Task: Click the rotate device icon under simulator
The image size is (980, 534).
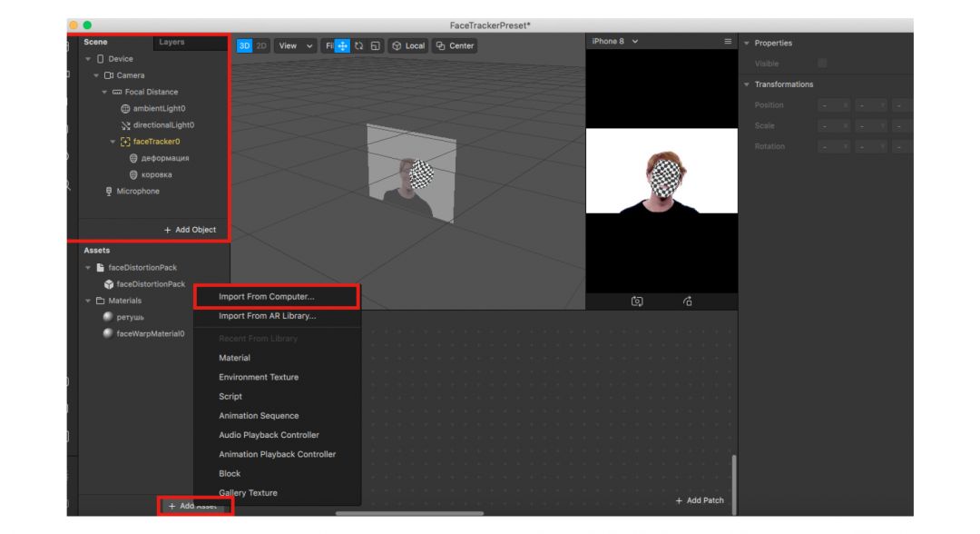Action: [x=687, y=302]
